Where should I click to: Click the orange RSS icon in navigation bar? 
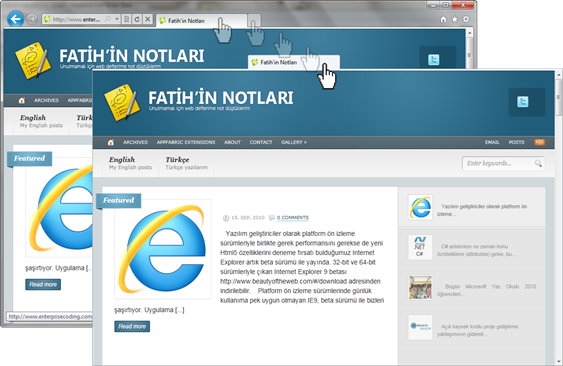539,142
